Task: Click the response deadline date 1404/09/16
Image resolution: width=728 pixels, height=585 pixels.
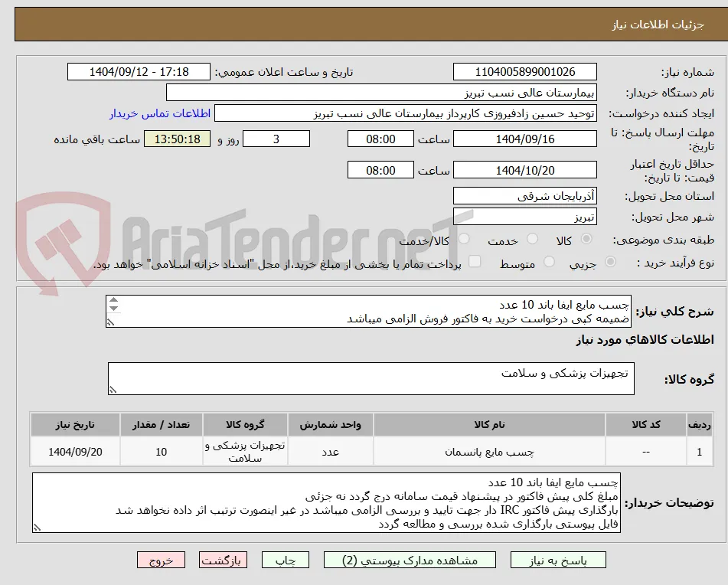Action: [x=524, y=139]
